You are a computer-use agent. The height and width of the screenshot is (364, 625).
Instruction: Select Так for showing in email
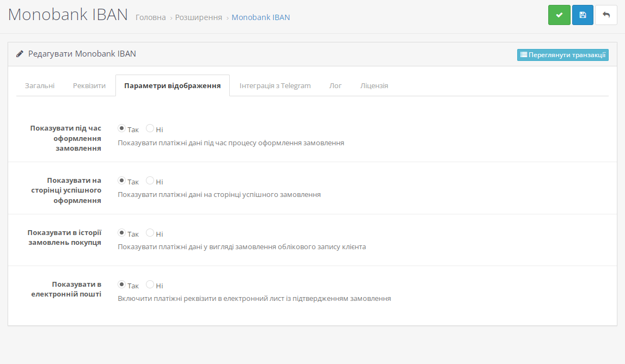121,285
